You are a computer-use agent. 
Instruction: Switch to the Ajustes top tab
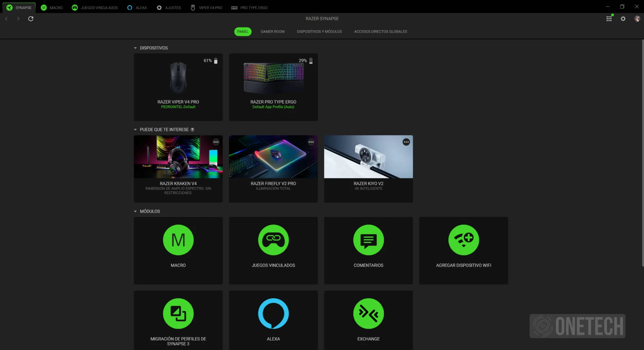tap(169, 7)
